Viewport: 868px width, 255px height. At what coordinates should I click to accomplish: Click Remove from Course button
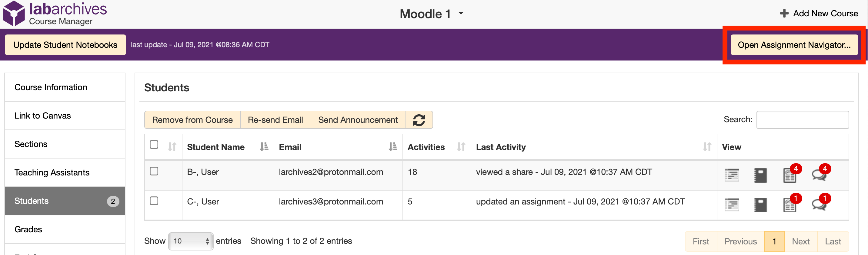click(192, 120)
